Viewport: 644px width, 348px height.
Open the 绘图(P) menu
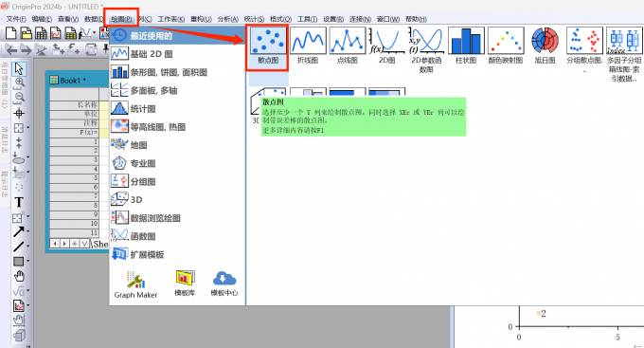121,19
